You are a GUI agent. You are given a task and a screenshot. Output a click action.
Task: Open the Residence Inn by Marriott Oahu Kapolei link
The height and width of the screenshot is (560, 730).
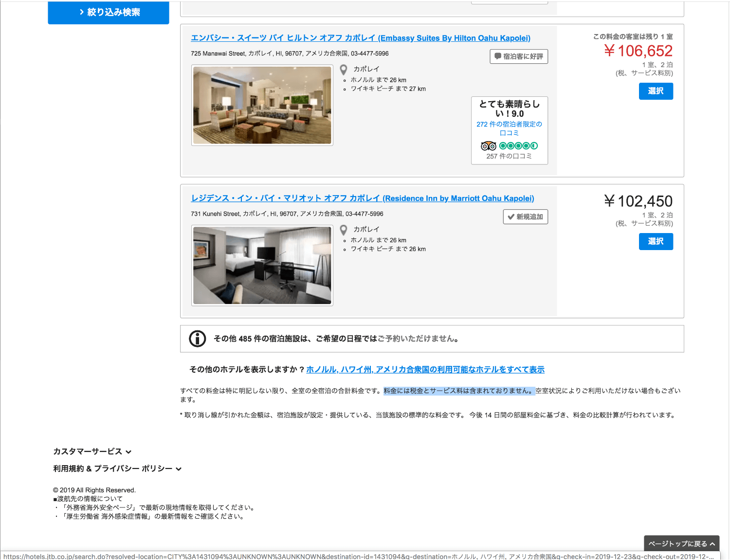click(x=363, y=198)
